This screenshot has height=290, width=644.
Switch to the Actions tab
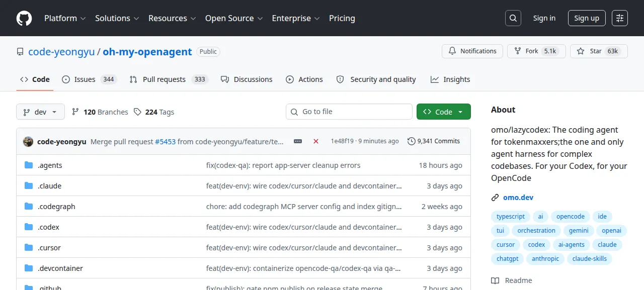point(304,79)
